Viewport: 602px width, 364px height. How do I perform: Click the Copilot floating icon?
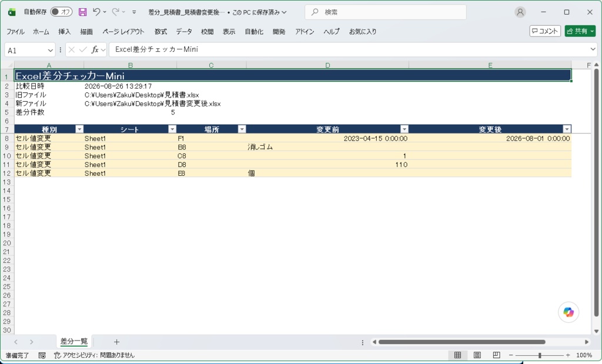click(x=568, y=312)
